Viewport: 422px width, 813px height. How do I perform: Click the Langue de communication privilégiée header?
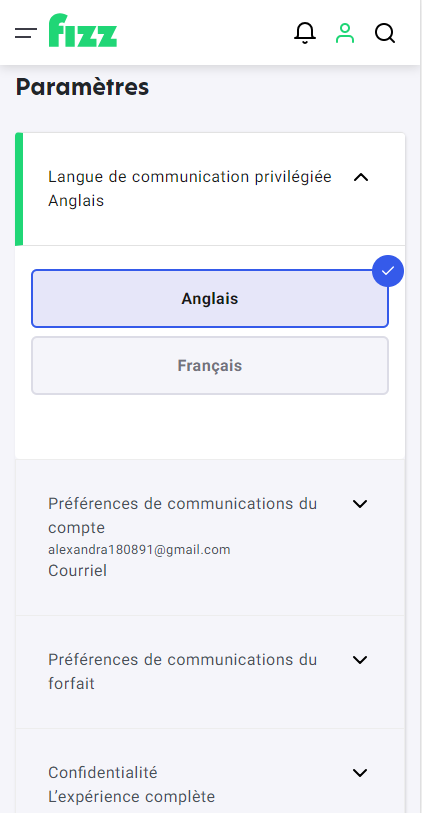coord(210,189)
